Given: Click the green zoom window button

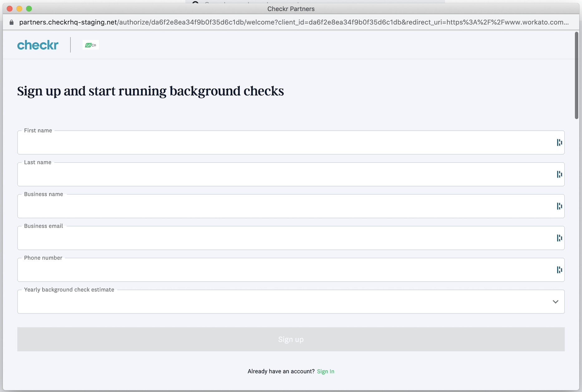Looking at the screenshot, I should pyautogui.click(x=29, y=9).
